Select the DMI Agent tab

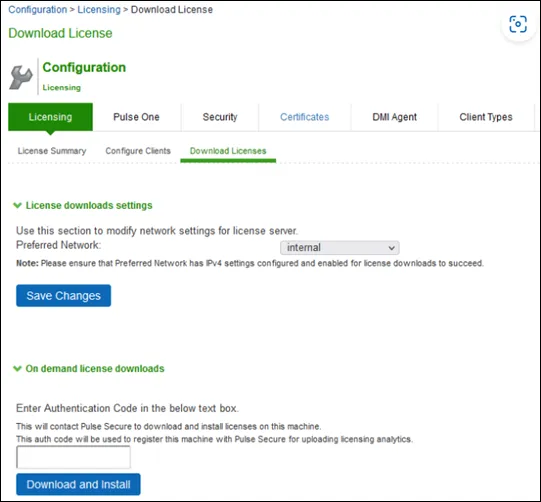coord(394,117)
